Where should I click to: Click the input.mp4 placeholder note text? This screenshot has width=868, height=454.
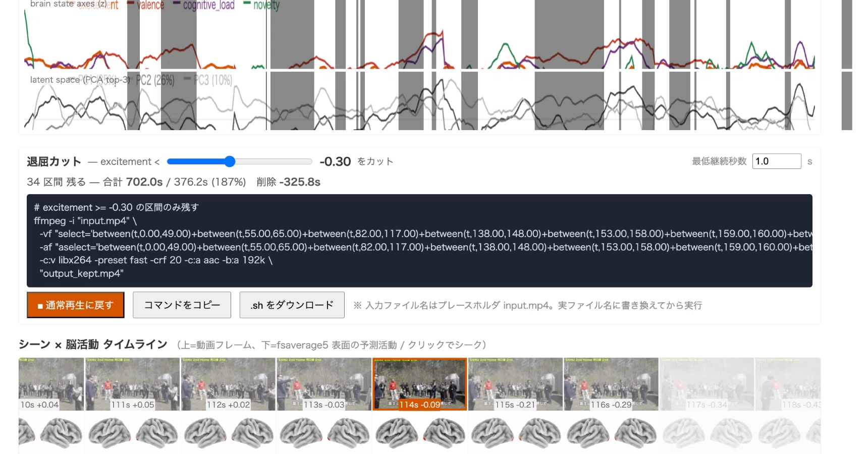[528, 305]
